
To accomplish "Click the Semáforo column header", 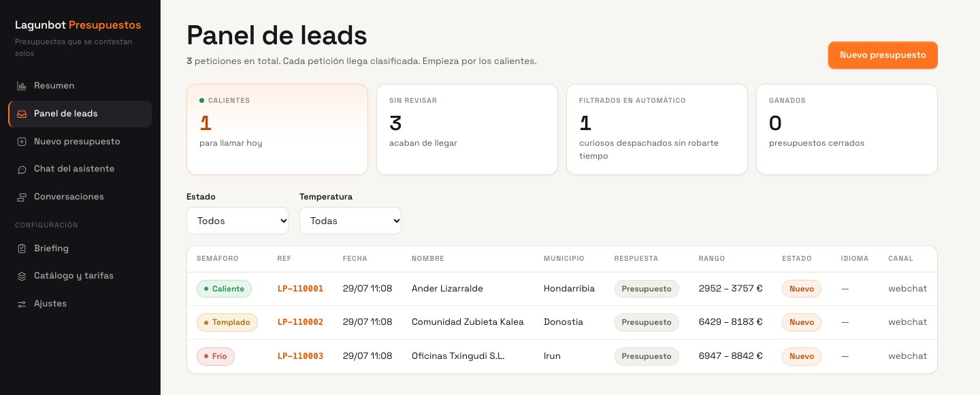I will click(217, 259).
